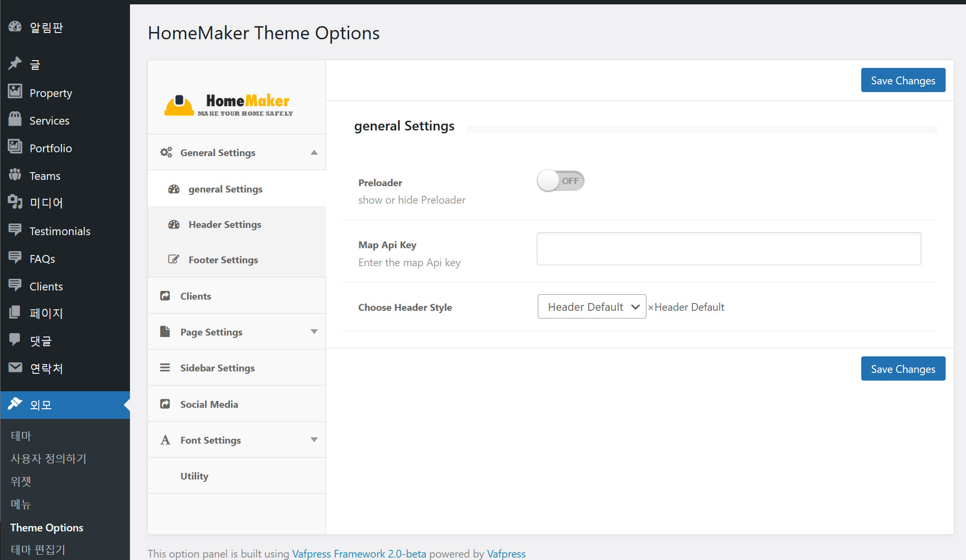The image size is (966, 560).
Task: Open Header Settings submenu item
Action: pyautogui.click(x=225, y=224)
